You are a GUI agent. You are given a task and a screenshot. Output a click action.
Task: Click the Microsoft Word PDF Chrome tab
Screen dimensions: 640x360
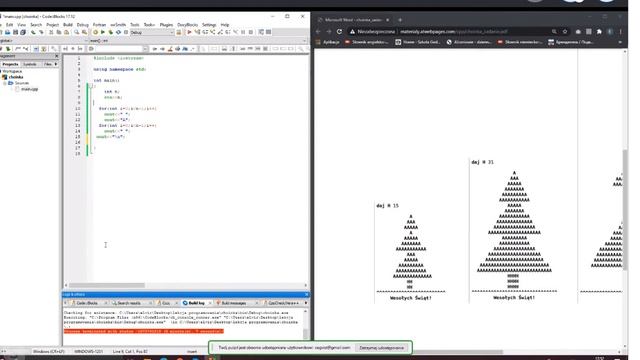tap(353, 20)
